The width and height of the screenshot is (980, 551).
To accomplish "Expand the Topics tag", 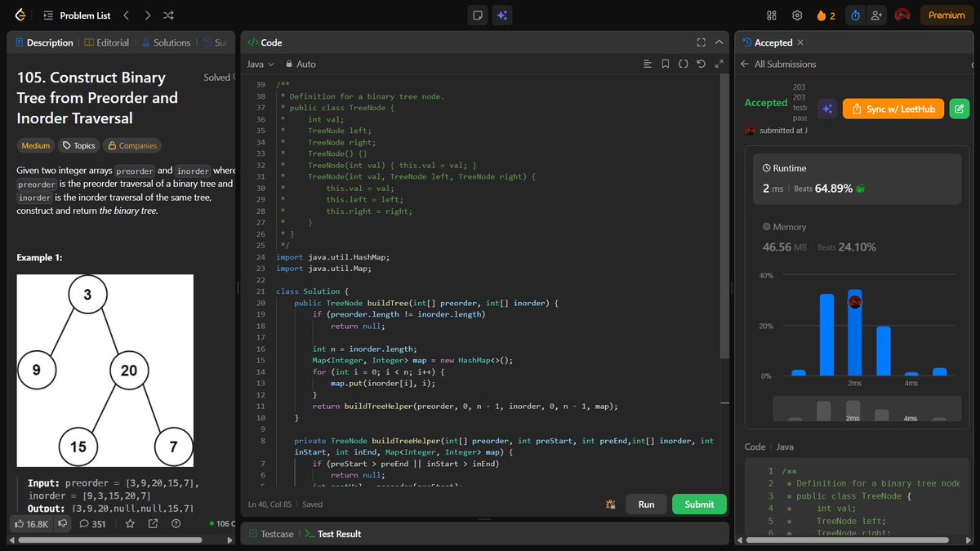I will tap(79, 146).
